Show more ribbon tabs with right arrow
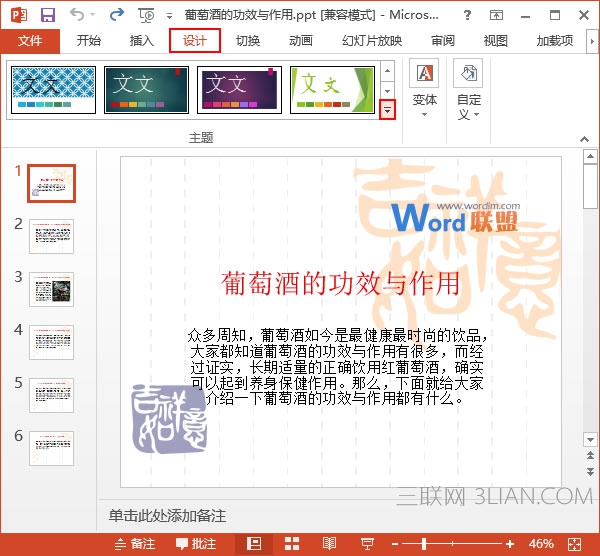The height and width of the screenshot is (556, 600). coord(592,41)
